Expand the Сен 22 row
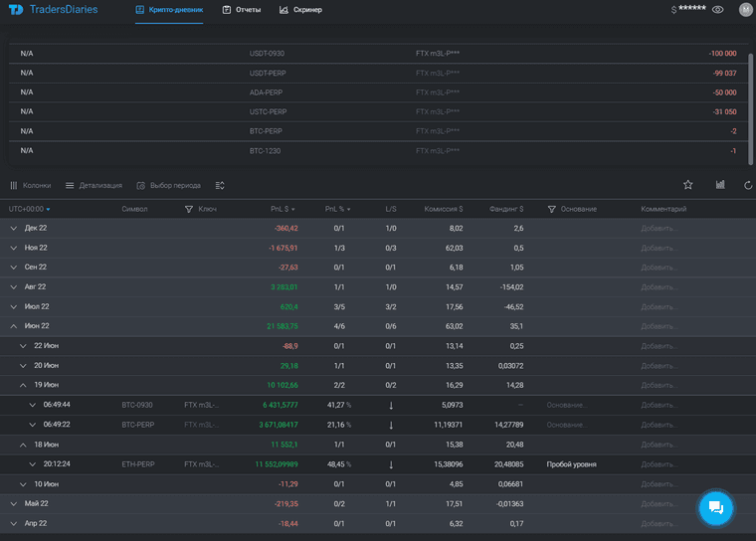The height and width of the screenshot is (541, 756). [14, 268]
